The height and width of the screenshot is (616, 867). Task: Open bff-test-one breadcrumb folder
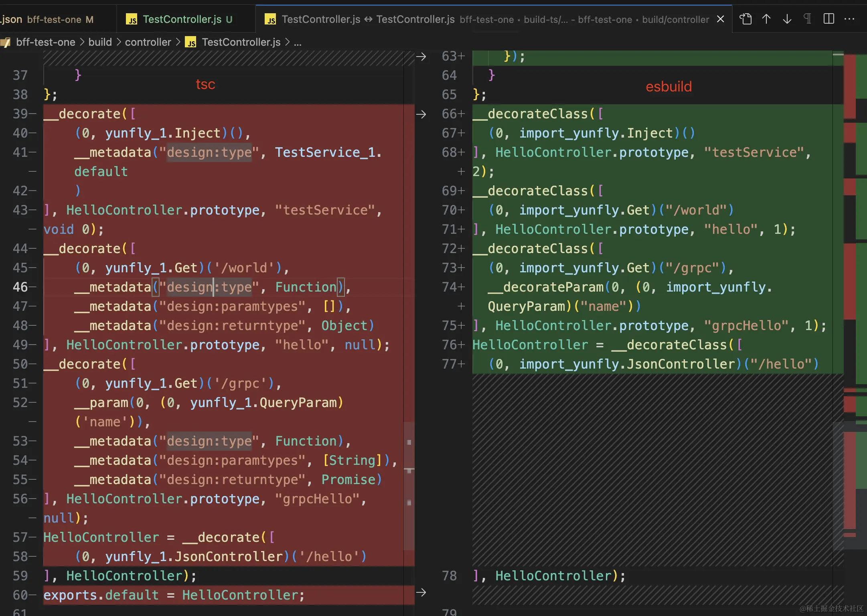pos(45,42)
